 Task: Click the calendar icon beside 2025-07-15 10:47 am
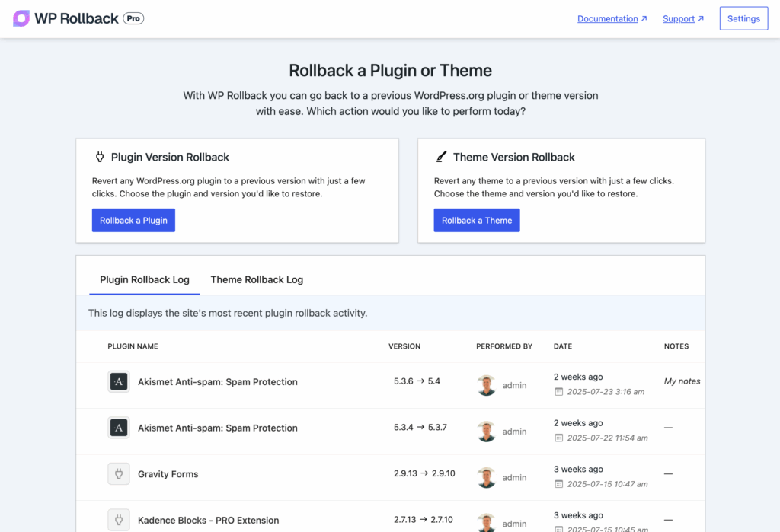[x=558, y=484]
